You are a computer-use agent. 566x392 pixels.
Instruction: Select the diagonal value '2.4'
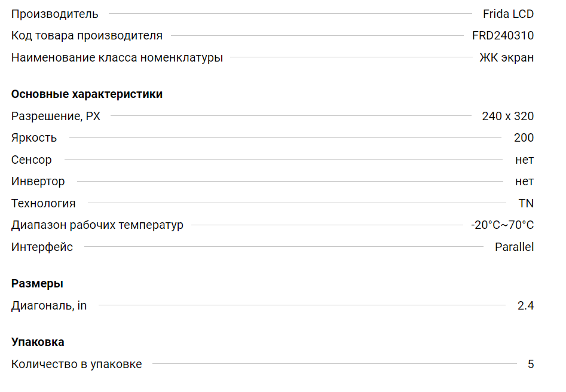pos(525,305)
